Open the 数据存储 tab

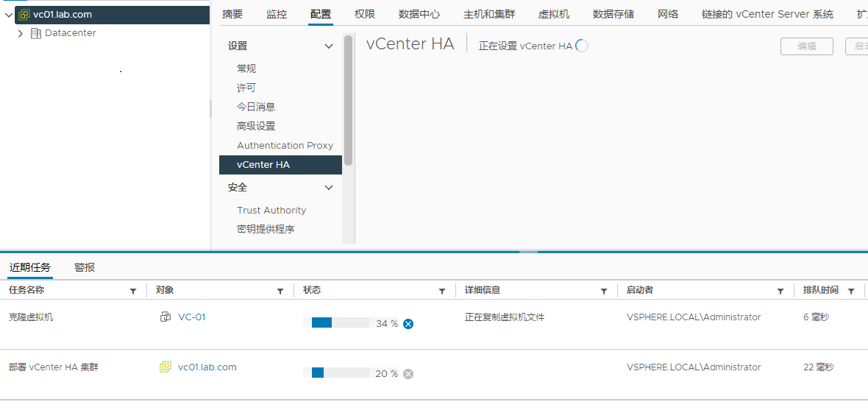(x=613, y=15)
